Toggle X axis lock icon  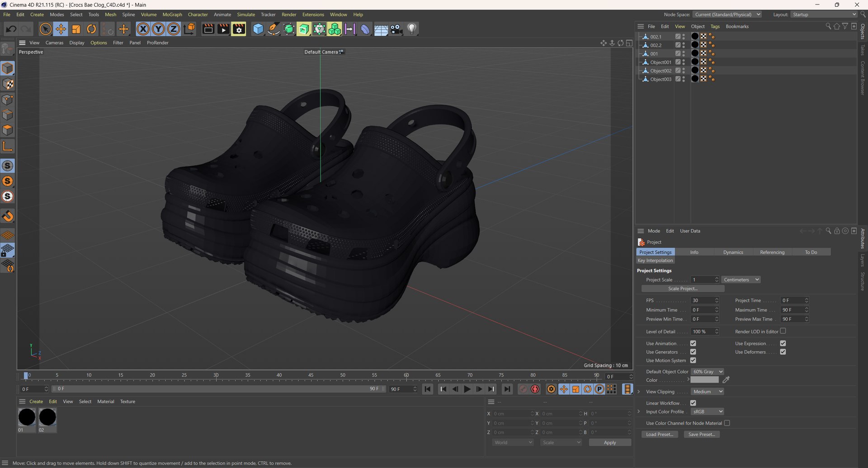[x=143, y=29]
